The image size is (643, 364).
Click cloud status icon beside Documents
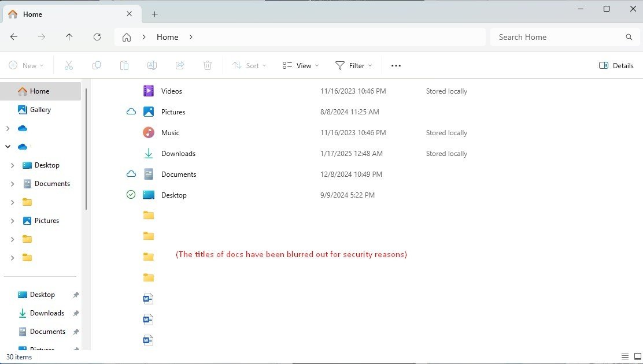pos(131,174)
